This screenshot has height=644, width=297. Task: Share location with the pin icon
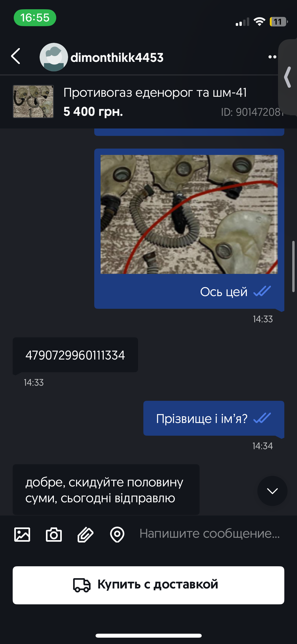[117, 535]
